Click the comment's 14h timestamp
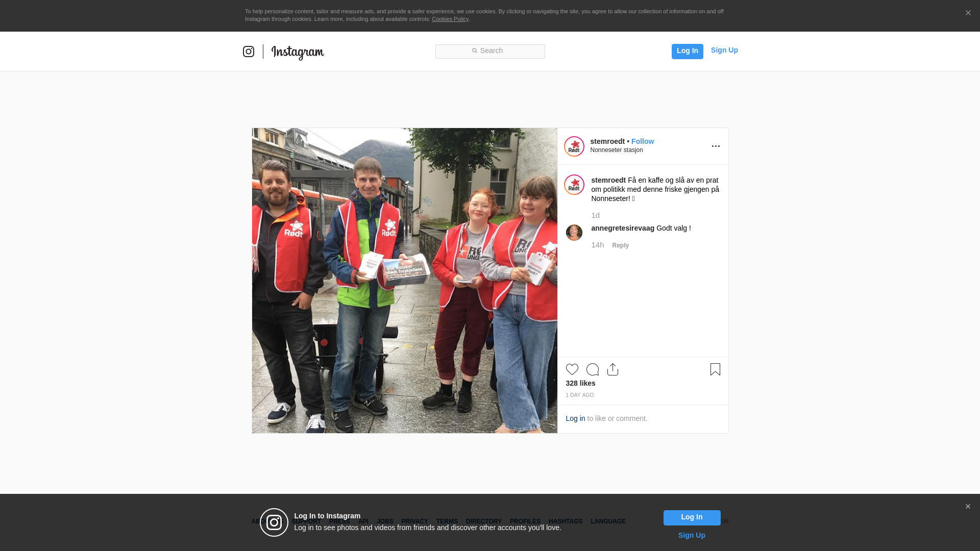980x551 pixels. (x=598, y=245)
